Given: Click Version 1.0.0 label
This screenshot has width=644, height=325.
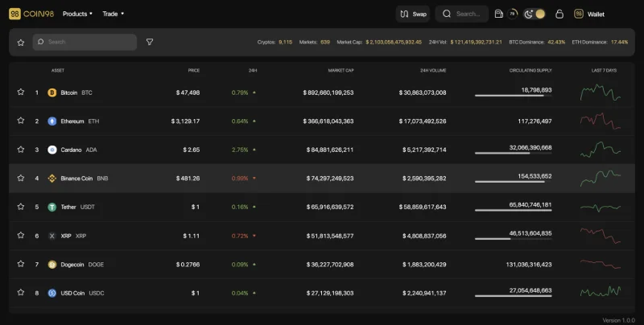Looking at the screenshot, I should click(x=618, y=320).
